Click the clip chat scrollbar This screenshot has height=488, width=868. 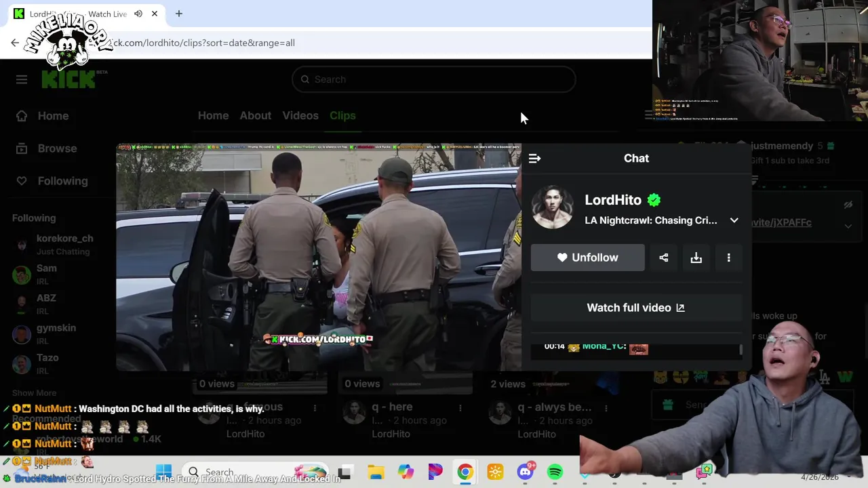(741, 350)
